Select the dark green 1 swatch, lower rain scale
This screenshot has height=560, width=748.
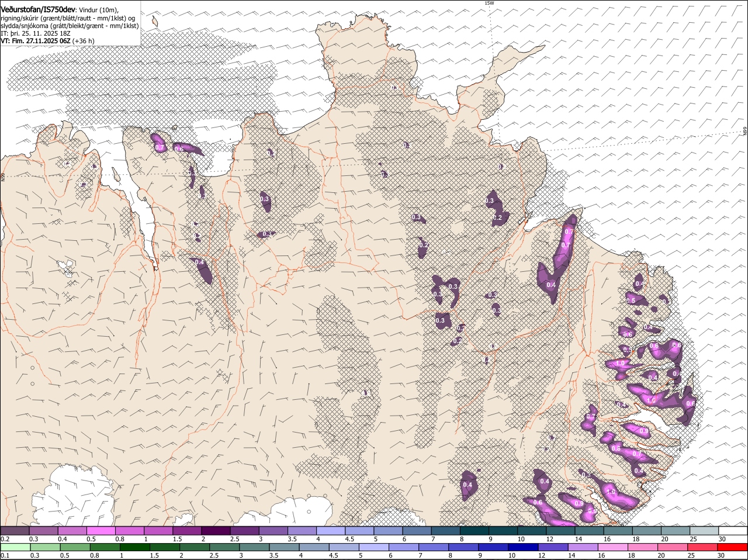(135, 548)
